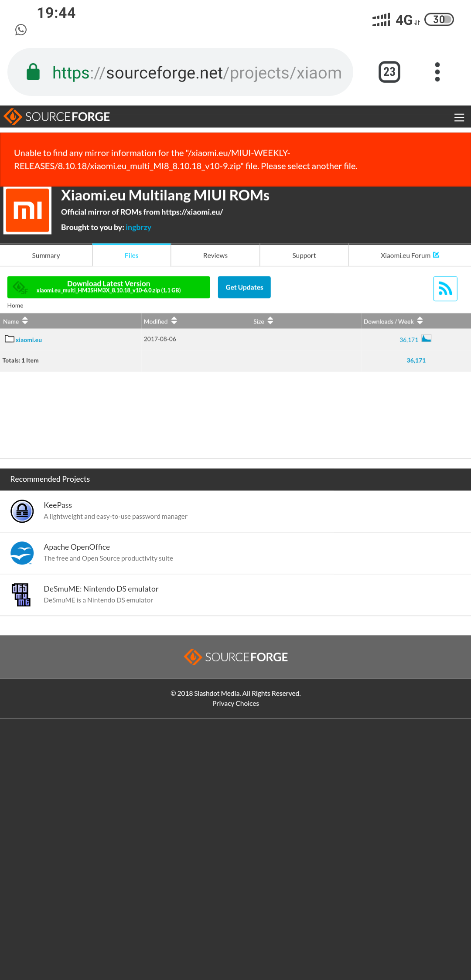Open Chrome three-dot overflow menu
The width and height of the screenshot is (471, 980).
437,72
